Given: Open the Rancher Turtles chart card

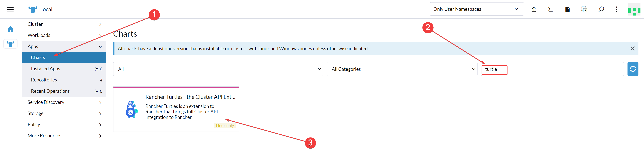Looking at the screenshot, I should tap(176, 109).
